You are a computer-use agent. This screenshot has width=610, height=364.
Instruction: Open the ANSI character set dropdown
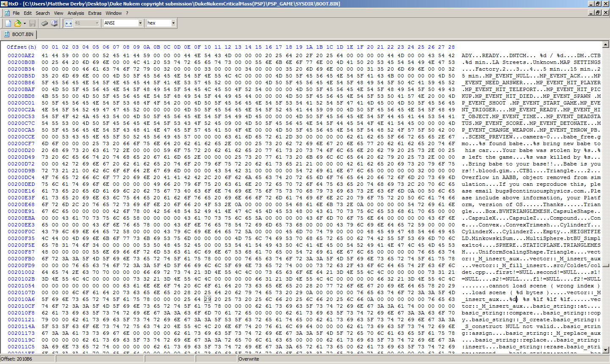tap(140, 23)
